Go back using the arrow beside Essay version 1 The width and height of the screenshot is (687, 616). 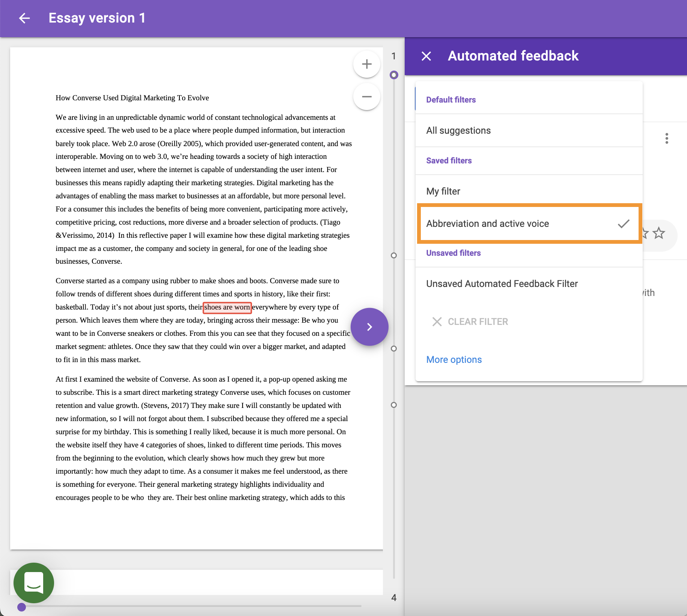point(24,18)
